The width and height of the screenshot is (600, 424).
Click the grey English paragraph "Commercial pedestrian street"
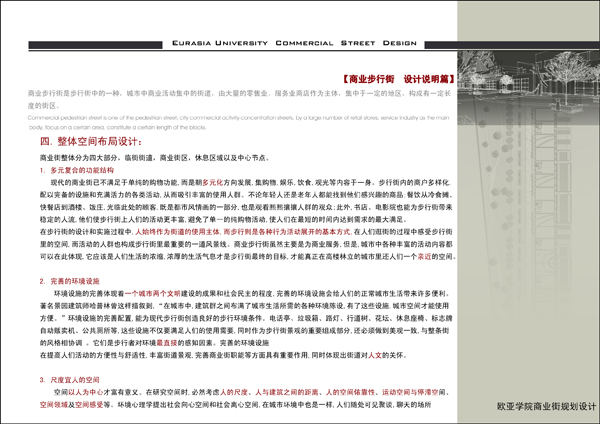[x=239, y=122]
